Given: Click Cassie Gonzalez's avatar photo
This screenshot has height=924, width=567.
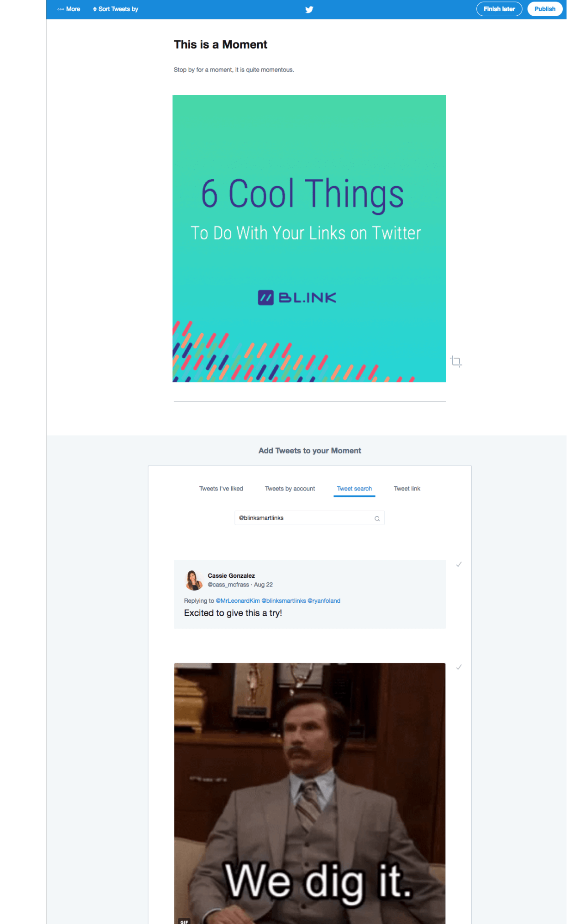Looking at the screenshot, I should pyautogui.click(x=194, y=580).
